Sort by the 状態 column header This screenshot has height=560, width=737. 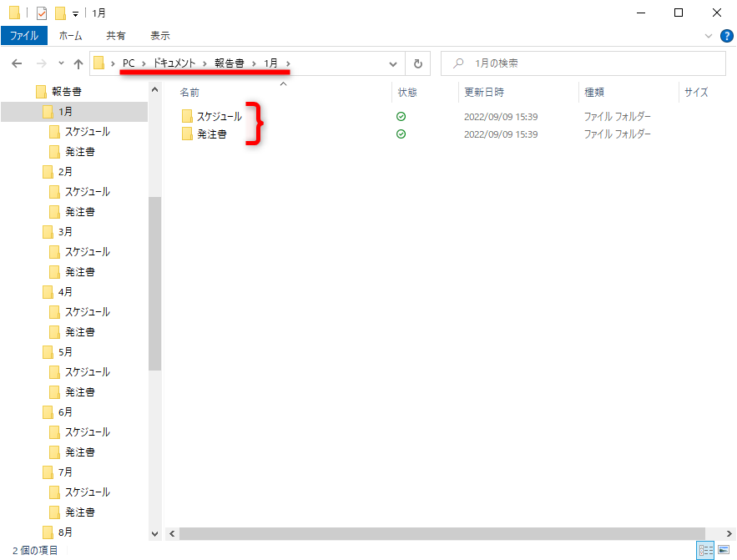tap(407, 92)
